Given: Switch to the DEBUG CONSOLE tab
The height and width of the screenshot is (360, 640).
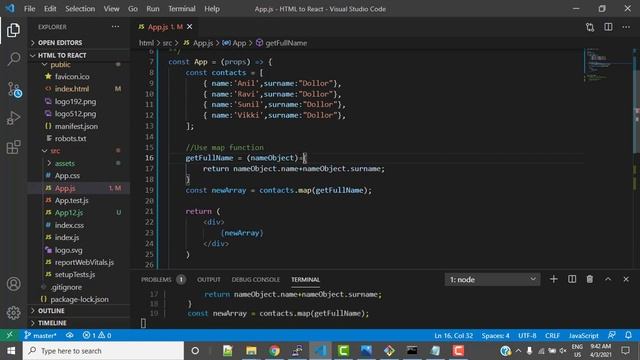Looking at the screenshot, I should pos(256,280).
